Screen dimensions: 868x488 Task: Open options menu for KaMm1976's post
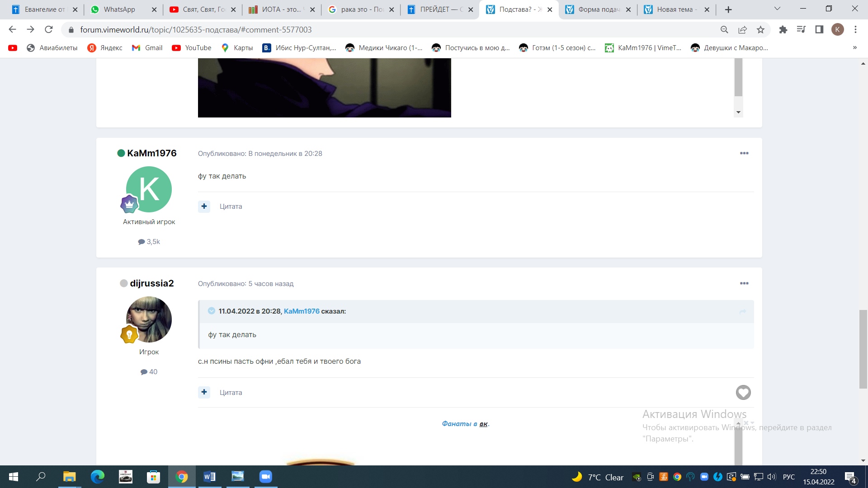[744, 153]
